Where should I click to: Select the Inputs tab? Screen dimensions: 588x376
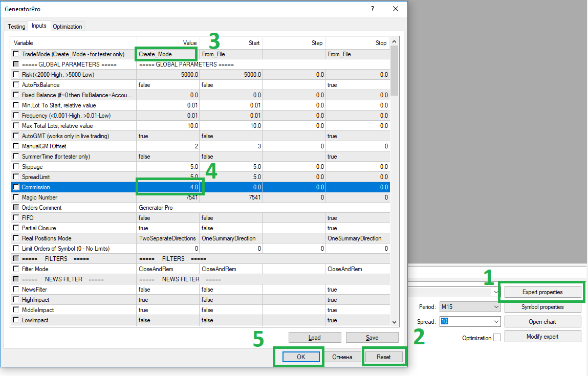(39, 26)
